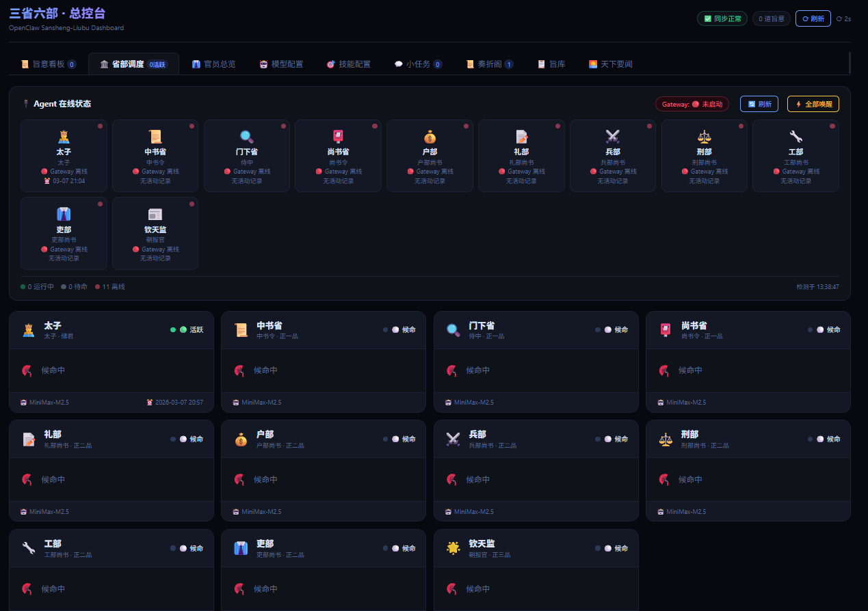The image size is (868, 611).
Task: Click the 三省六部 · 总控台 title
Action: tap(57, 14)
